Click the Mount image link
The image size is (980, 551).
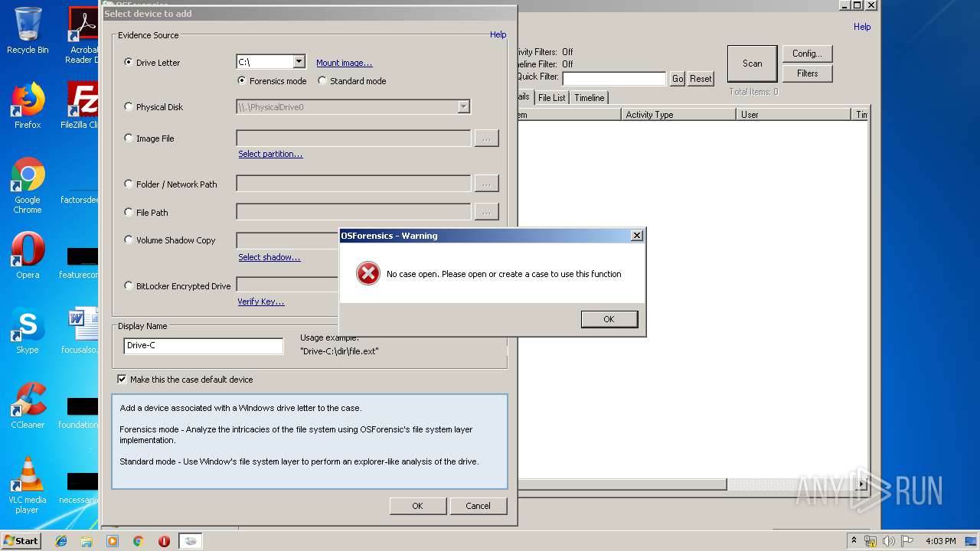point(345,63)
